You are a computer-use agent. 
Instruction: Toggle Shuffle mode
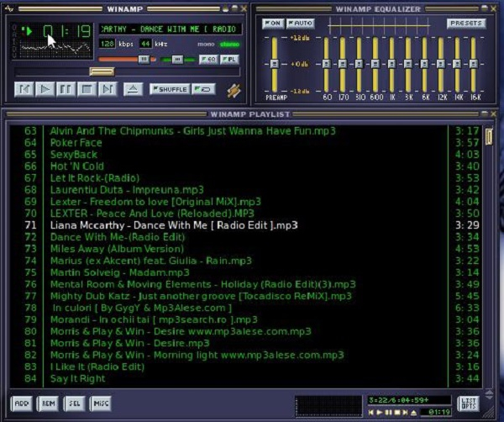coord(170,88)
